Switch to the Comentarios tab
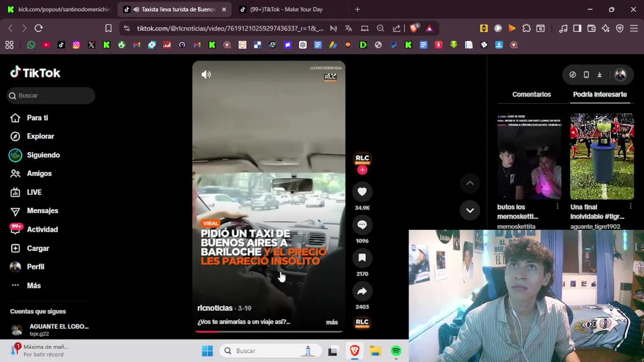 tap(531, 95)
